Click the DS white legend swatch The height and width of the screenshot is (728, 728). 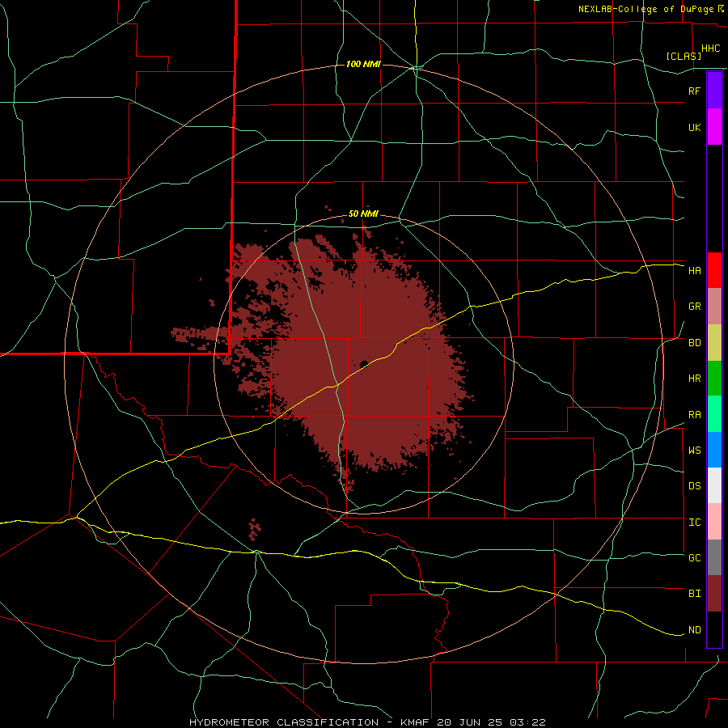click(x=714, y=485)
